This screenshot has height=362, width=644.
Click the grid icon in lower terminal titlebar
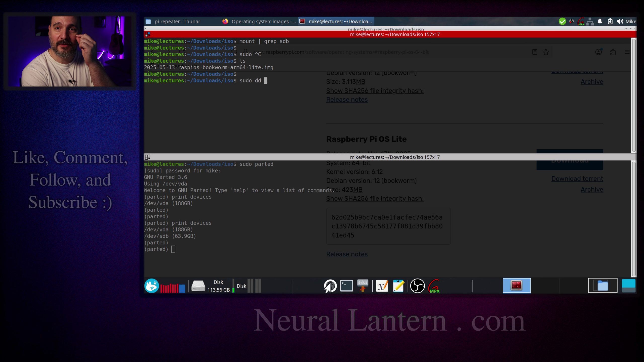148,157
